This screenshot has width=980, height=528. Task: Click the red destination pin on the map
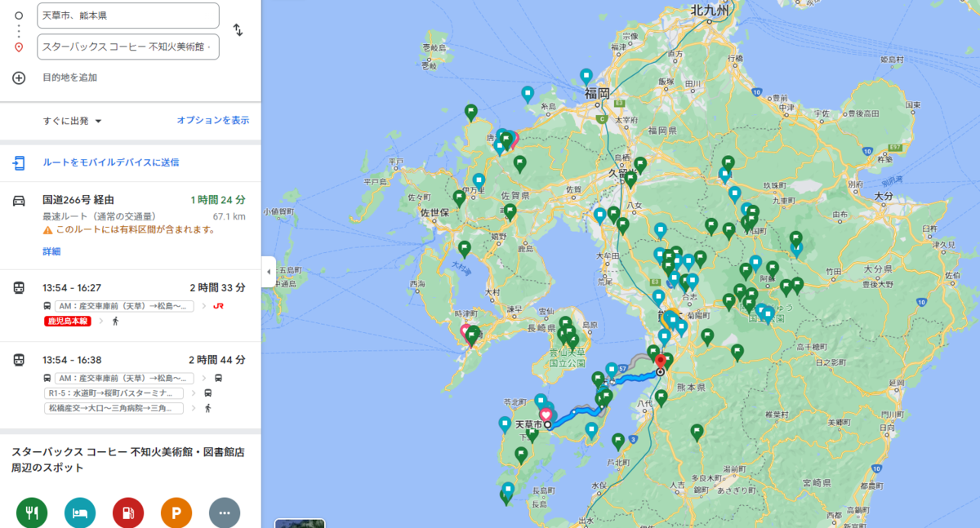[660, 361]
